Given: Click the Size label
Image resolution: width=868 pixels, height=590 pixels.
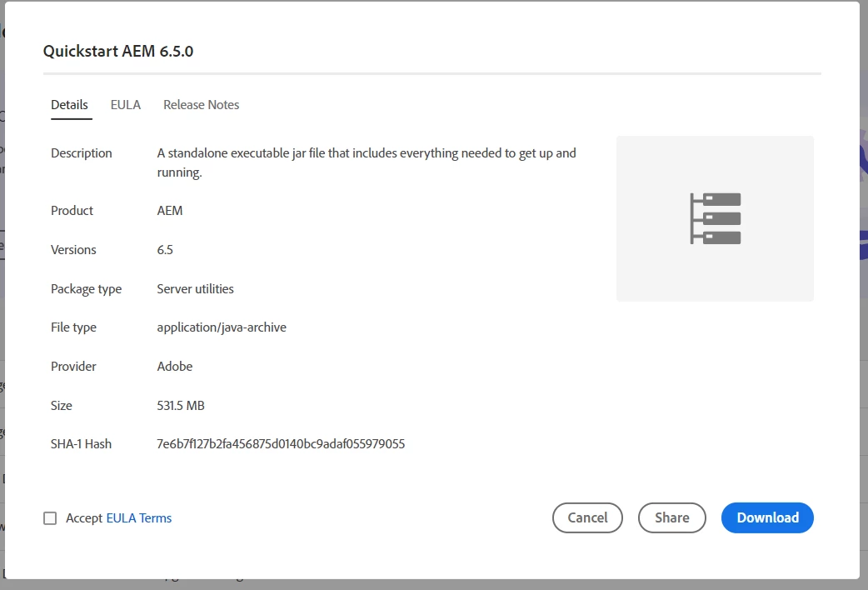Looking at the screenshot, I should [62, 406].
